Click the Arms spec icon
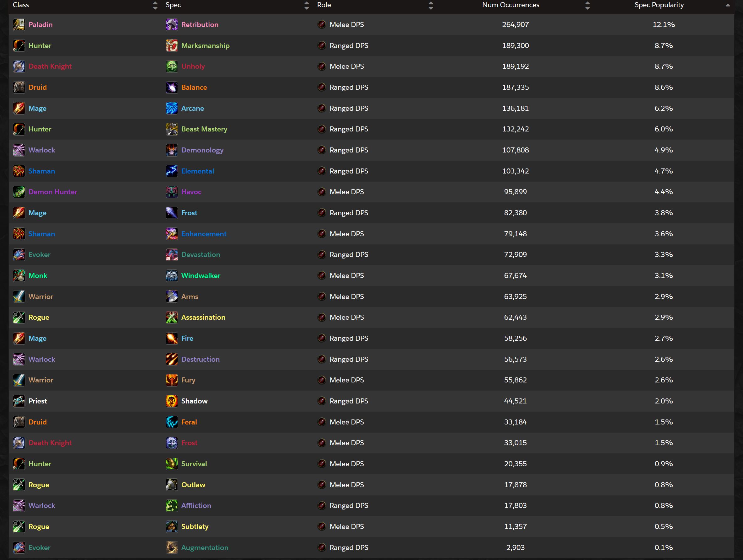The image size is (743, 560). [172, 296]
